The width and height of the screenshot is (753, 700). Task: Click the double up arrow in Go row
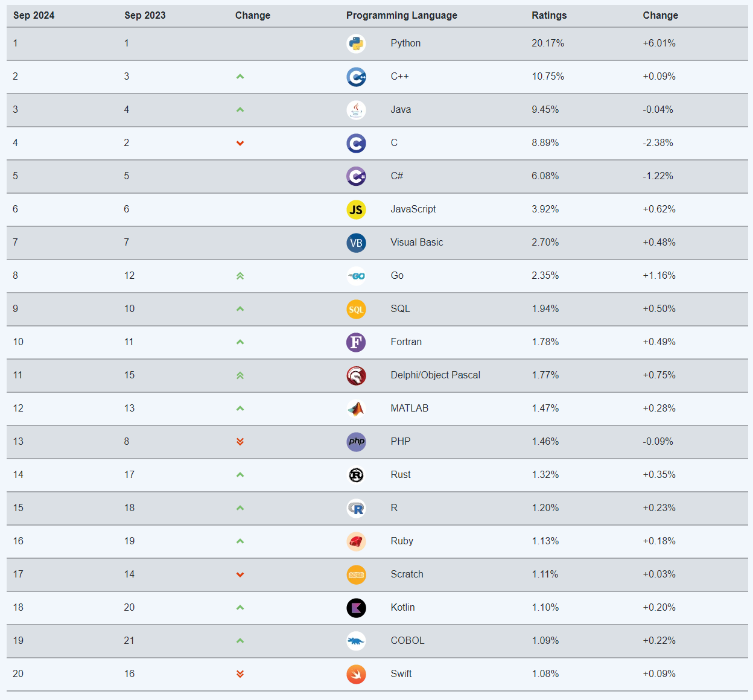point(240,276)
